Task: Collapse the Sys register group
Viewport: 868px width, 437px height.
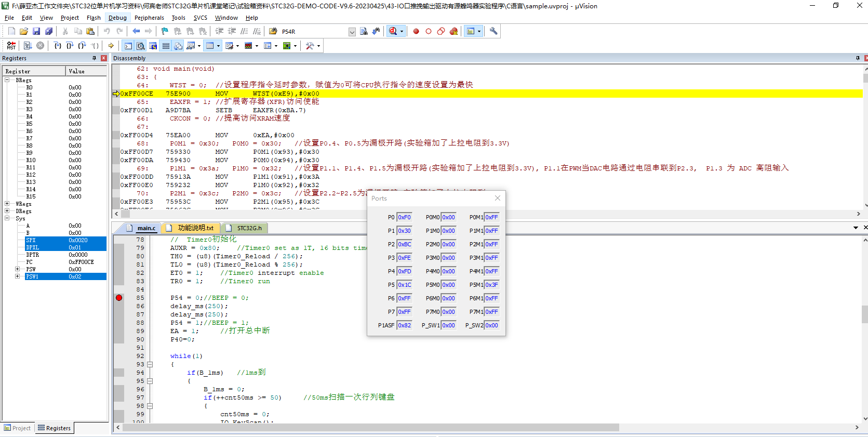Action: pyautogui.click(x=7, y=218)
